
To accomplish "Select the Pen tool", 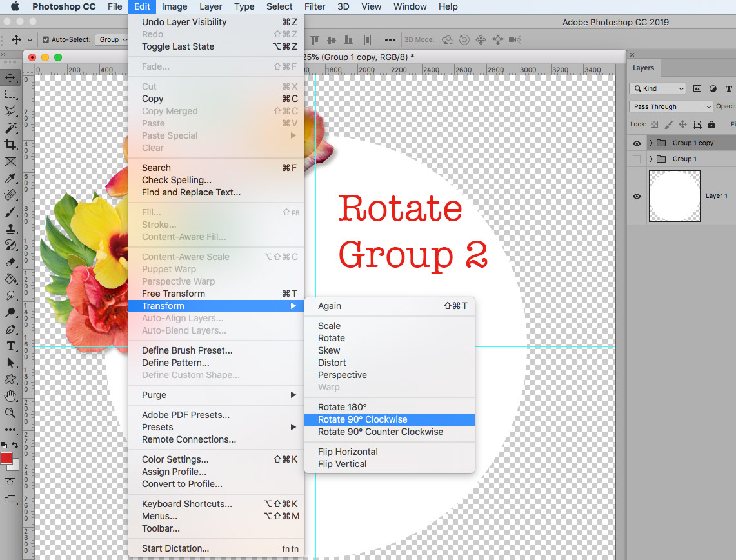I will tap(10, 329).
